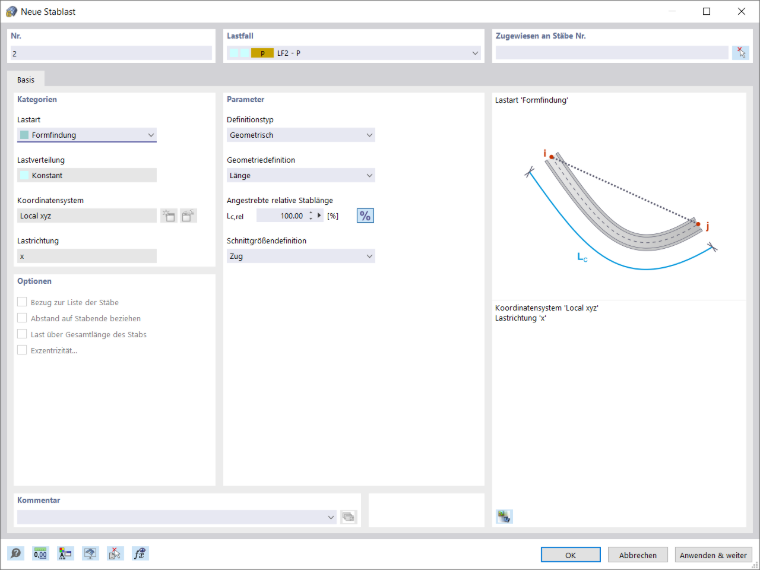Click the Lastrichtung field showing x
This screenshot has width=760, height=570.
[87, 256]
